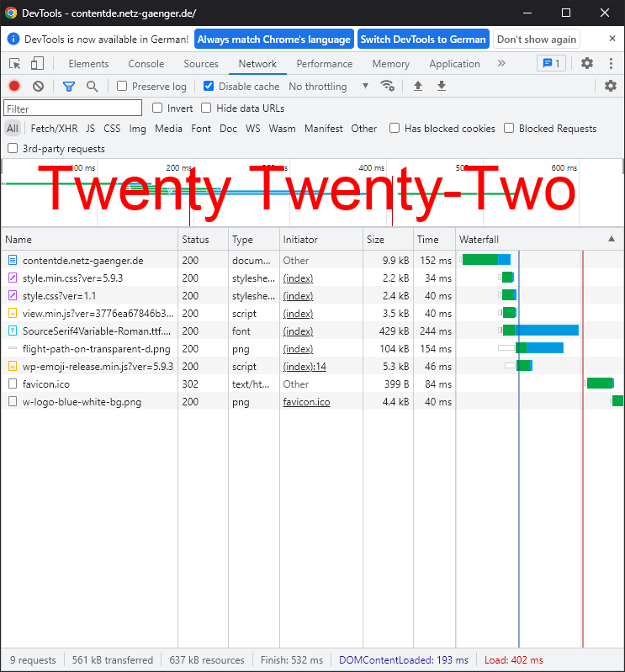Check Blocked Requests option
This screenshot has height=672, width=625.
pos(509,128)
